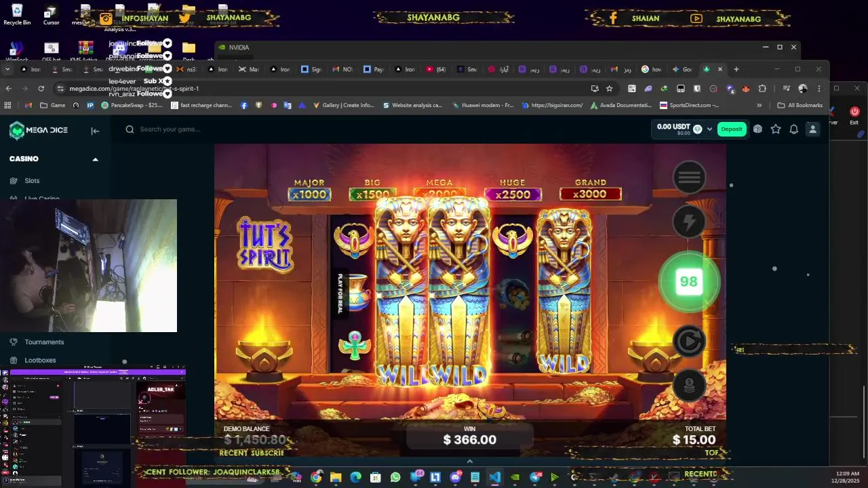868x488 pixels.
Task: Open Visual Studio Code from the taskbar
Action: (495, 477)
